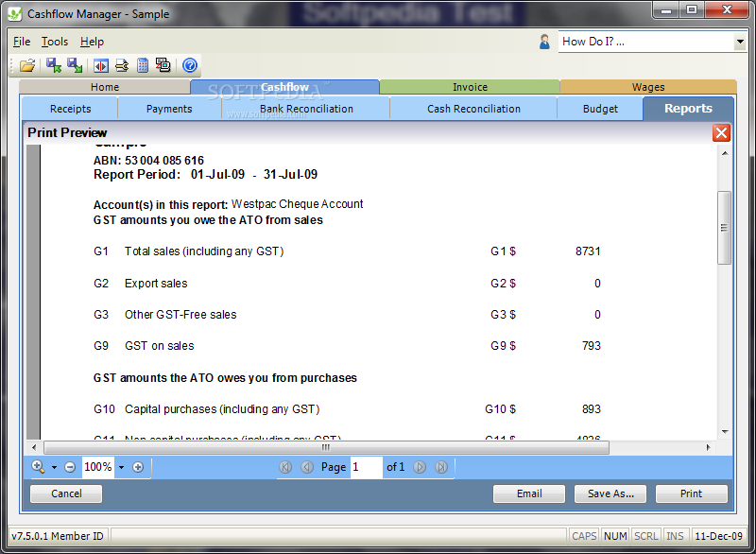Image resolution: width=756 pixels, height=554 pixels.
Task: Select the Cashflow tab
Action: coord(284,87)
